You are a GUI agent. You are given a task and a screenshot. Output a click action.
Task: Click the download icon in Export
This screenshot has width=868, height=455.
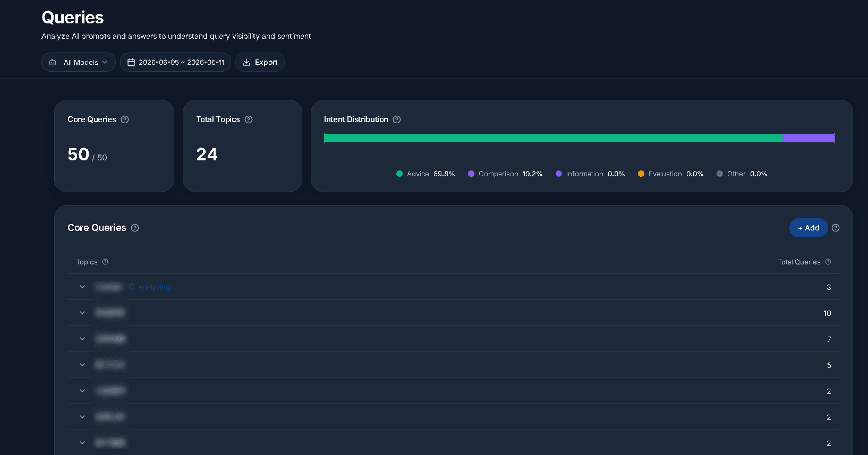point(246,62)
